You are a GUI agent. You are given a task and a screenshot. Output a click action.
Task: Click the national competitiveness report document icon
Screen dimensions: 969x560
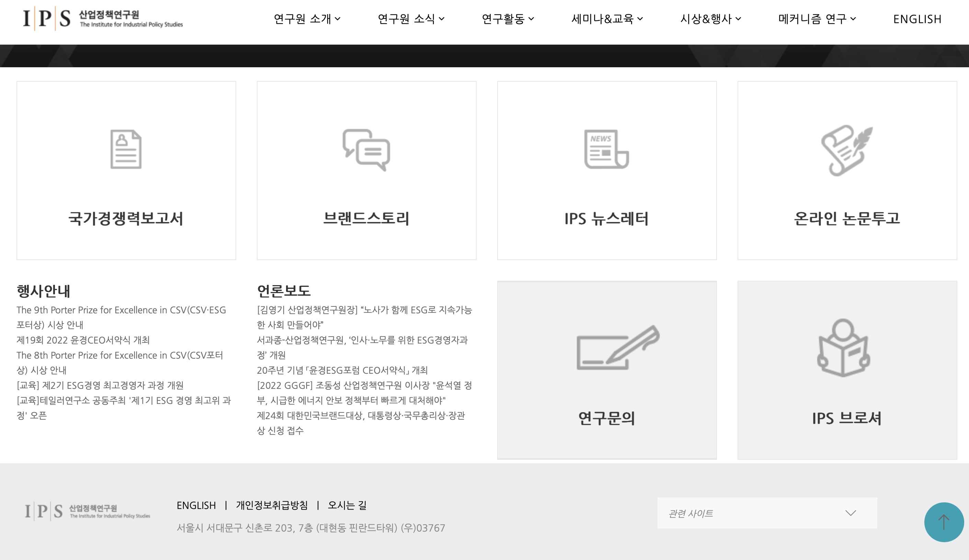point(126,149)
